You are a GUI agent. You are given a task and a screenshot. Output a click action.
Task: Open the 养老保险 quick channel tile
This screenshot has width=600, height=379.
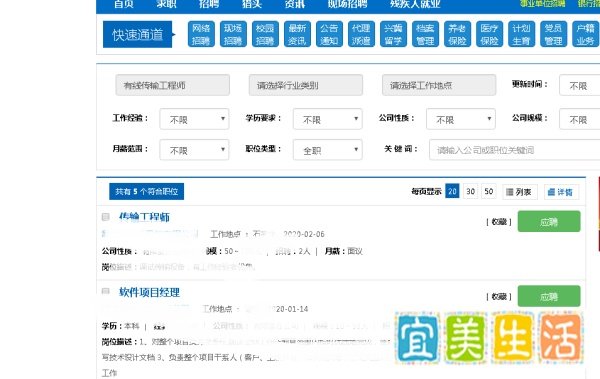(x=457, y=34)
